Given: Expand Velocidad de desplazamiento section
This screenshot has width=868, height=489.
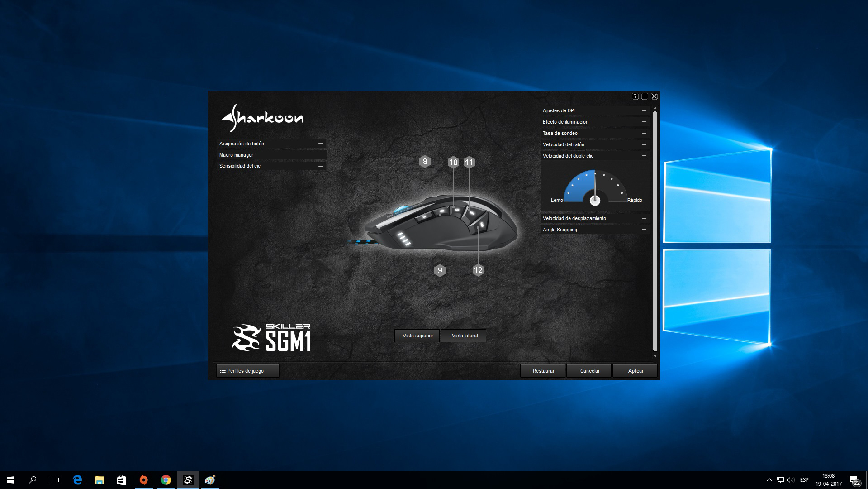Looking at the screenshot, I should coord(595,218).
